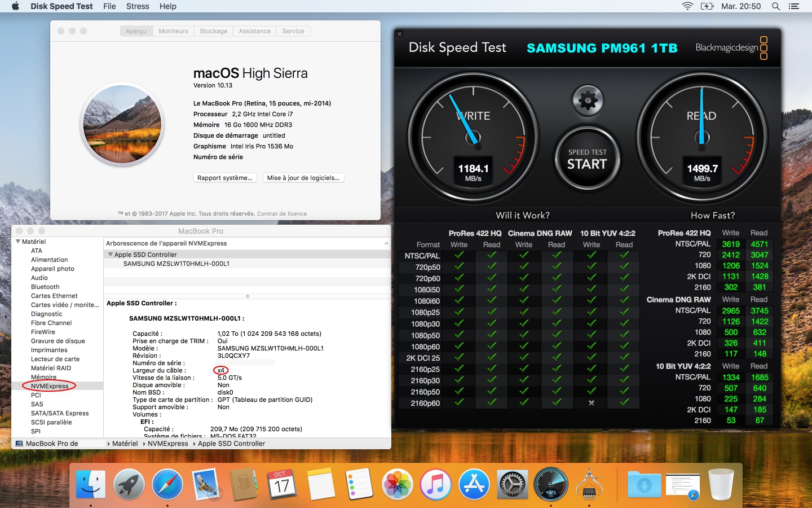Switch to the Moniteurs tab
This screenshot has height=508, width=812.
pos(173,31)
